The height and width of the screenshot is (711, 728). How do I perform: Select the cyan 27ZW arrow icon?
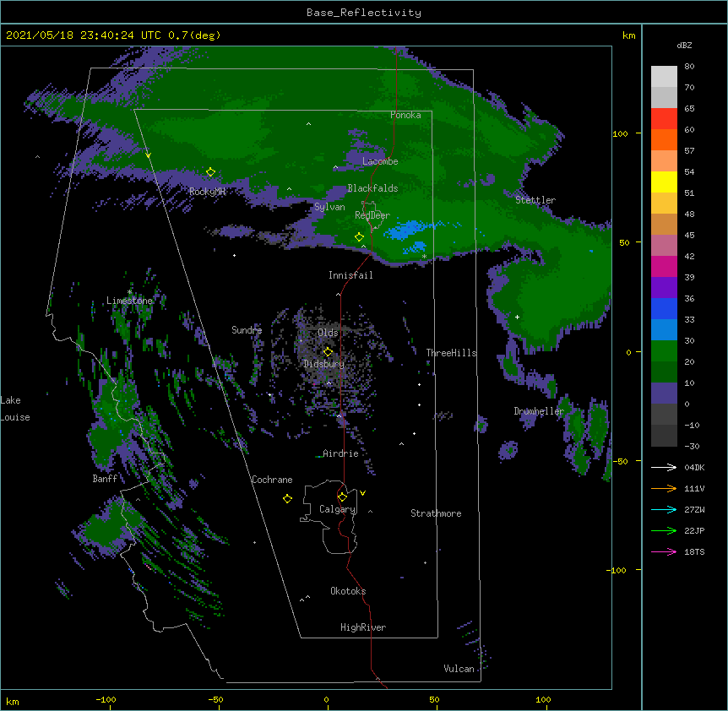tap(664, 509)
